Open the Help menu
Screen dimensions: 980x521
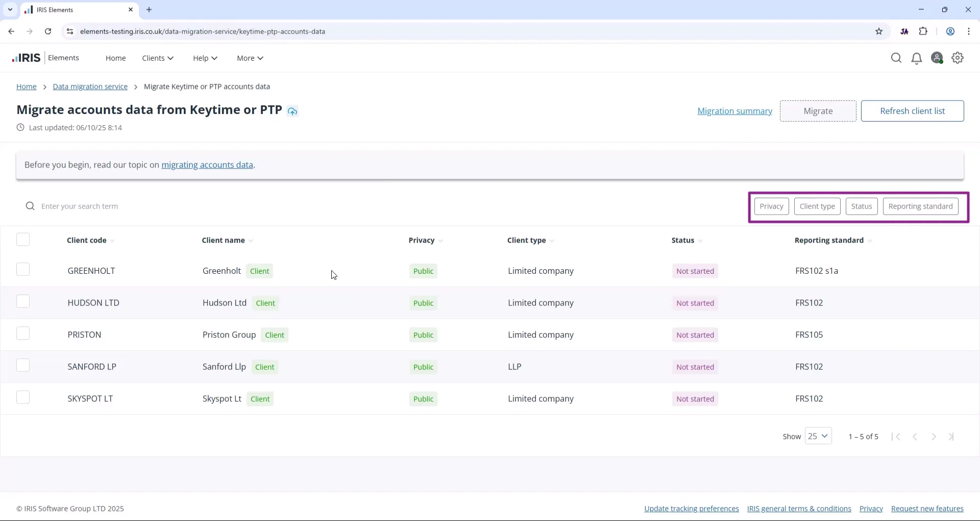pyautogui.click(x=205, y=58)
